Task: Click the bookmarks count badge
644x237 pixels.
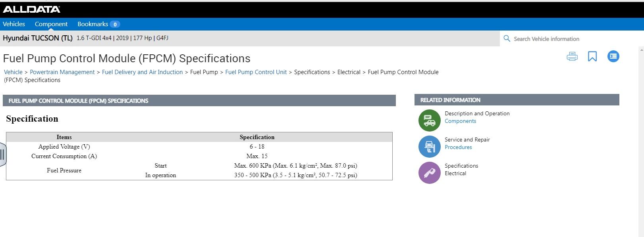Action: [x=115, y=24]
